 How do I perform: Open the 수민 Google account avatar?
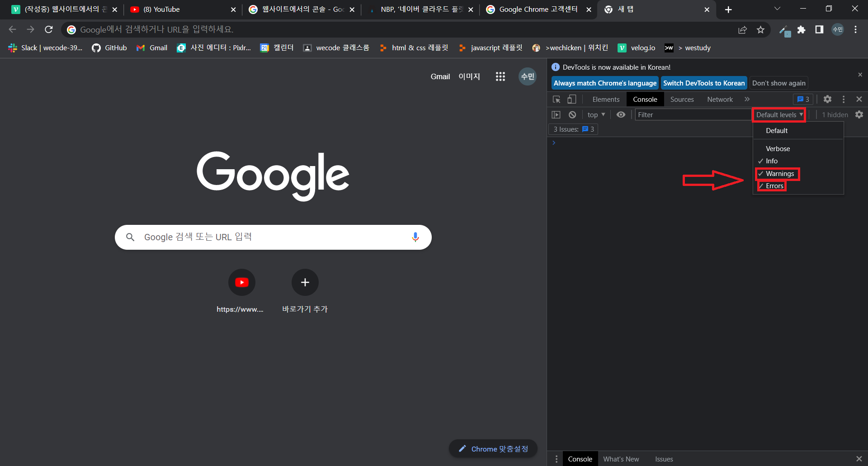click(528, 76)
